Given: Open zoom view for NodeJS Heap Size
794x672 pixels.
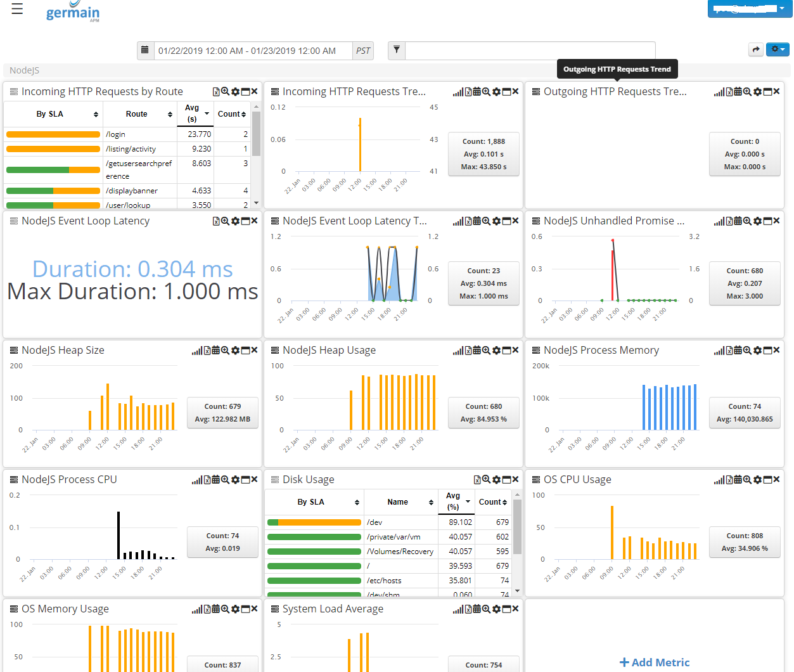Looking at the screenshot, I should tap(226, 349).
